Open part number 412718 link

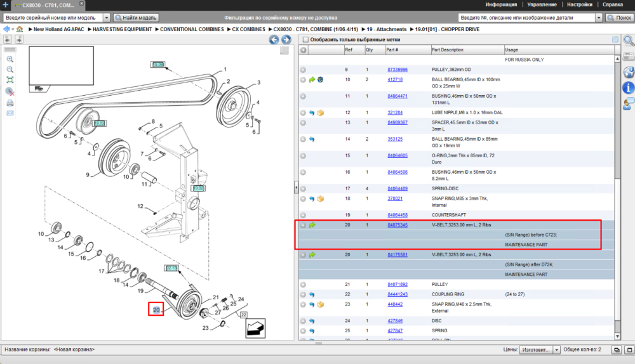tap(395, 80)
